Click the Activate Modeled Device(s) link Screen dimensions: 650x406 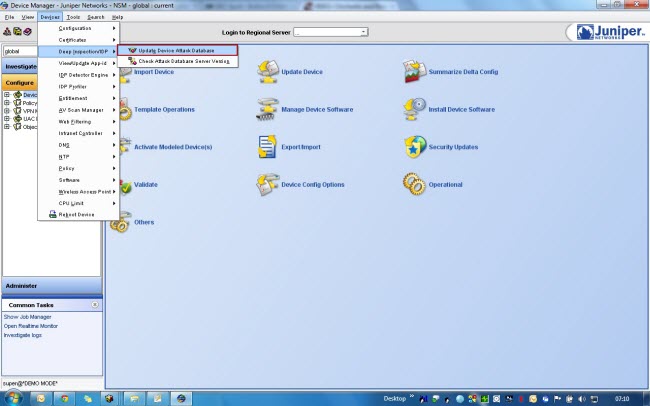click(x=173, y=147)
